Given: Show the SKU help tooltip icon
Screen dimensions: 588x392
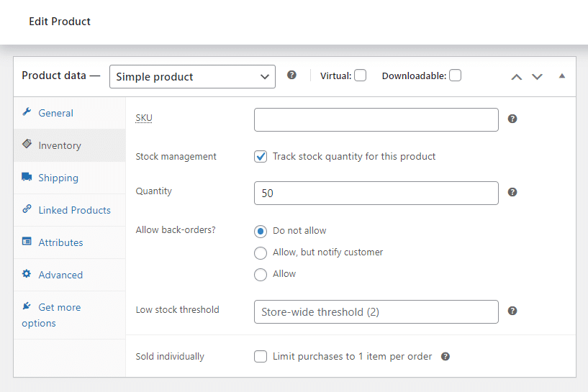Looking at the screenshot, I should [x=512, y=119].
